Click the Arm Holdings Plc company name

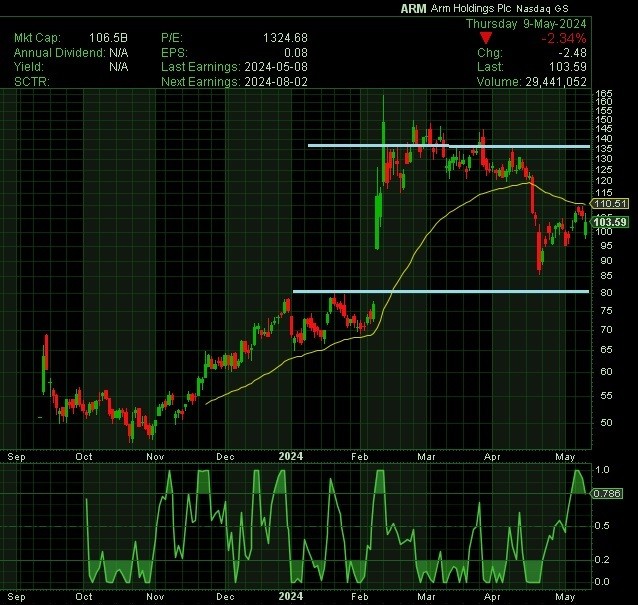(471, 9)
